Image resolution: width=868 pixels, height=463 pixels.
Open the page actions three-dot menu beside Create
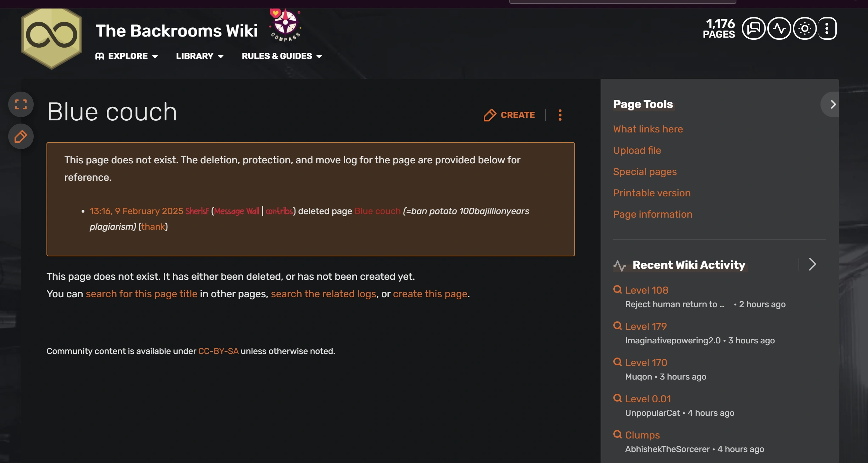[560, 115]
